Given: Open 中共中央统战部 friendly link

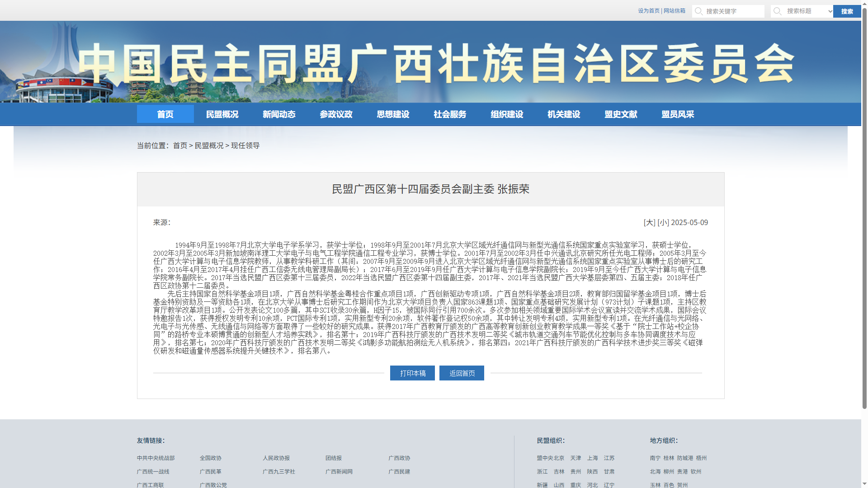Looking at the screenshot, I should click(156, 458).
